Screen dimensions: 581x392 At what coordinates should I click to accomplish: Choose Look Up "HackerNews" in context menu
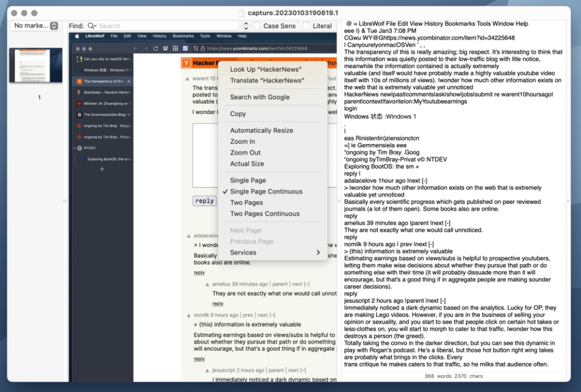pos(266,69)
